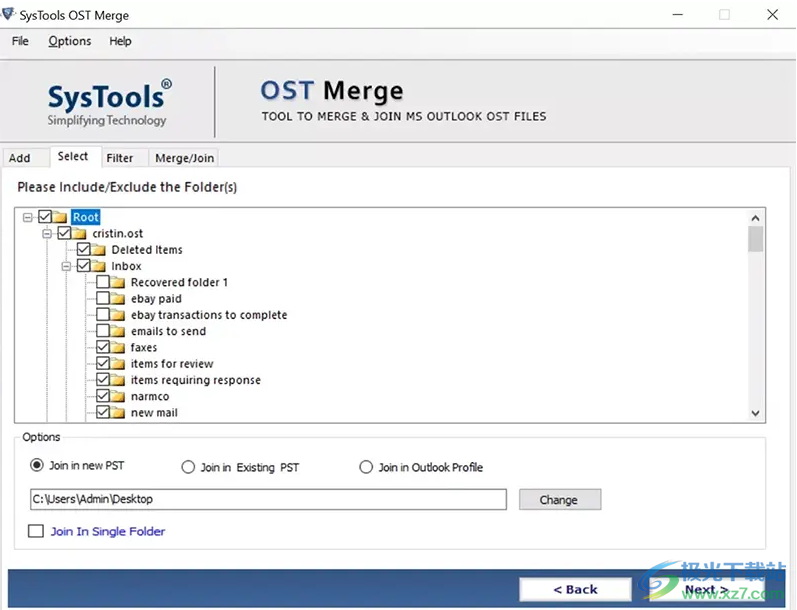Screen dimensions: 797x610
Task: Click the cristin.ost folder icon
Action: coord(80,234)
